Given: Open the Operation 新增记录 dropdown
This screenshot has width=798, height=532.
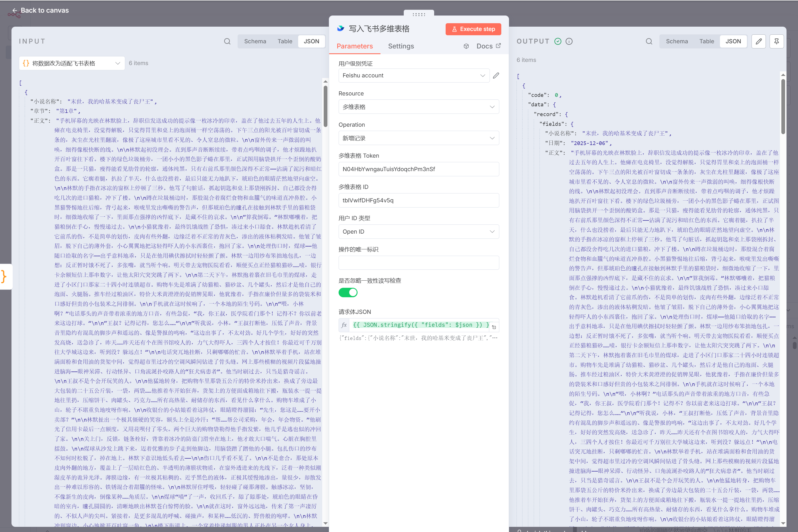Looking at the screenshot, I should 418,138.
